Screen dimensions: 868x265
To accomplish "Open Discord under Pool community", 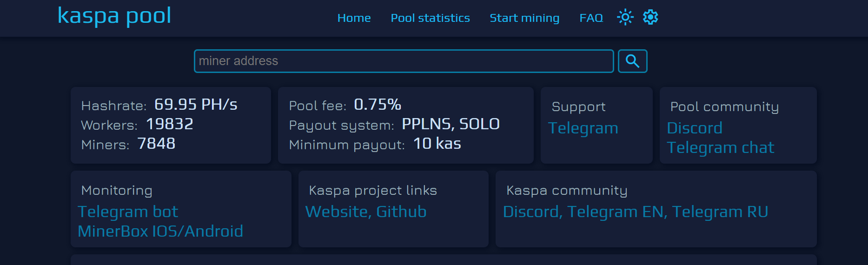I will 694,128.
